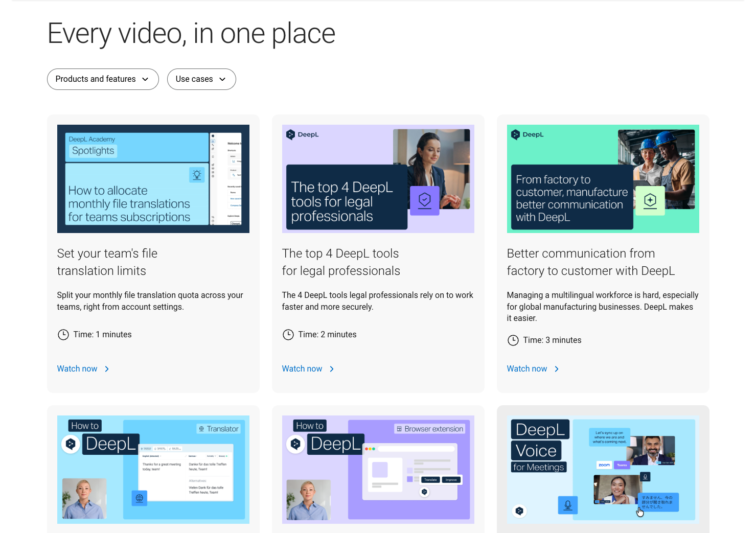Click the title 'The top 4 DeepL tools for legal professionals'
The height and width of the screenshot is (533, 756).
[341, 262]
